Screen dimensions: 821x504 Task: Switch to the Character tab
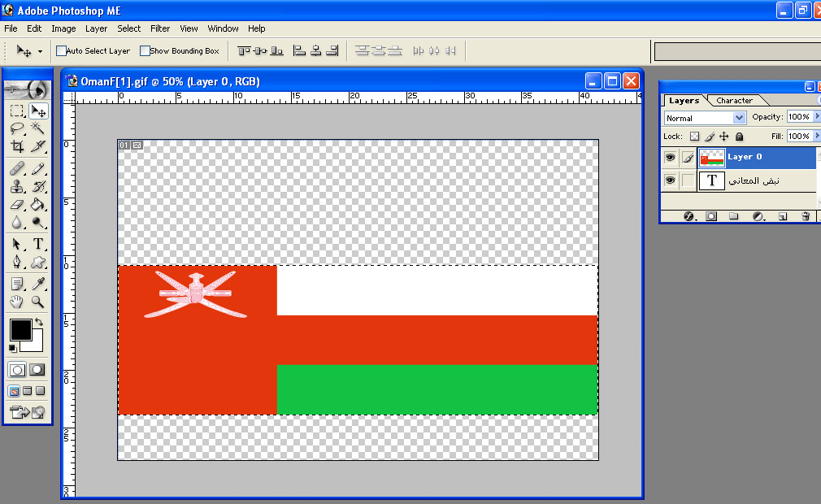coord(734,101)
